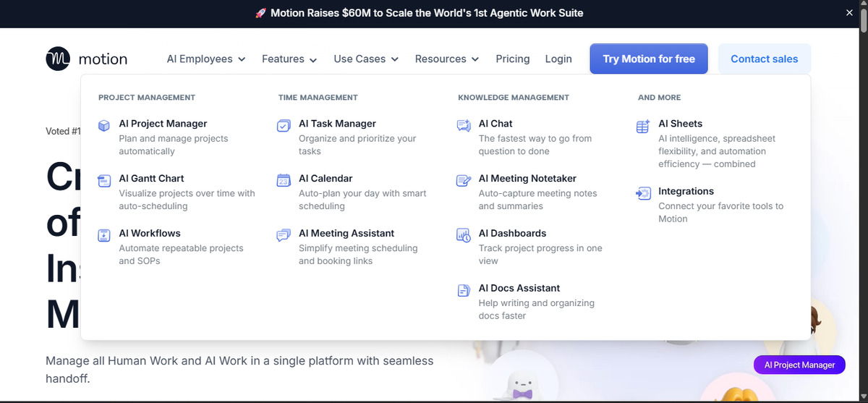The image size is (868, 403).
Task: Go to the Pricing page
Action: (513, 59)
